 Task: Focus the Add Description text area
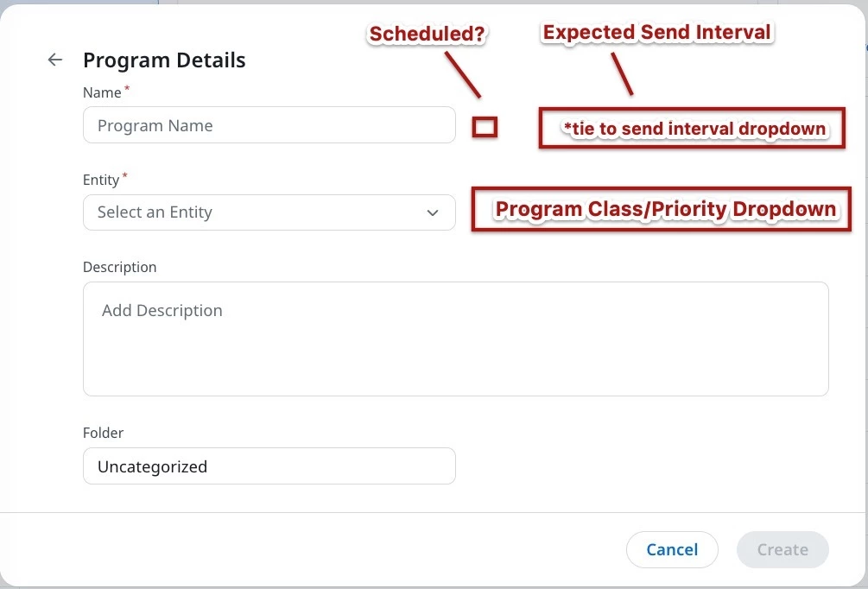(x=455, y=339)
